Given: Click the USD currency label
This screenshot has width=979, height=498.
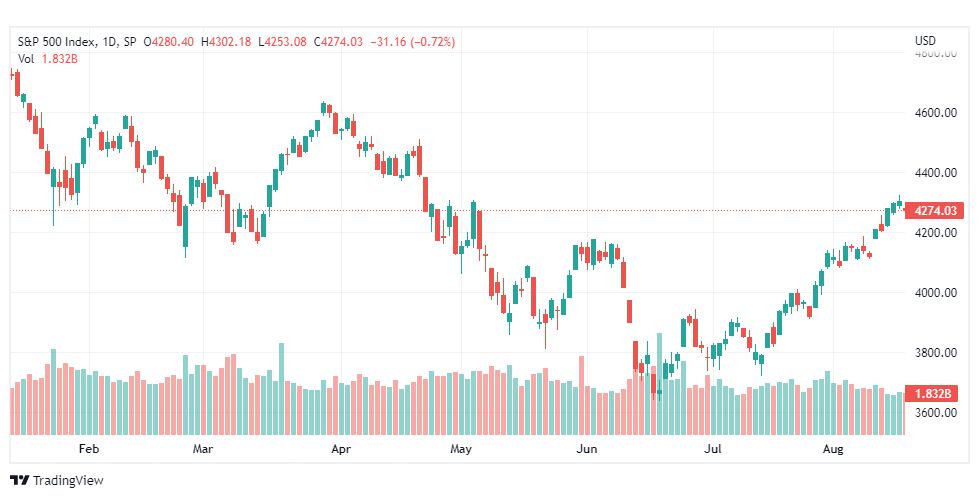Looking at the screenshot, I should click(x=925, y=41).
